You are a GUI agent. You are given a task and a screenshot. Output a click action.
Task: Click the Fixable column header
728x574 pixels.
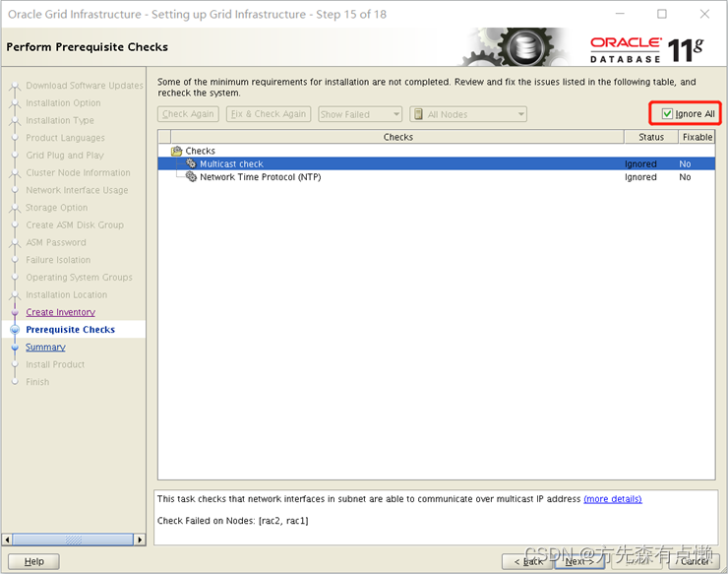coord(697,137)
